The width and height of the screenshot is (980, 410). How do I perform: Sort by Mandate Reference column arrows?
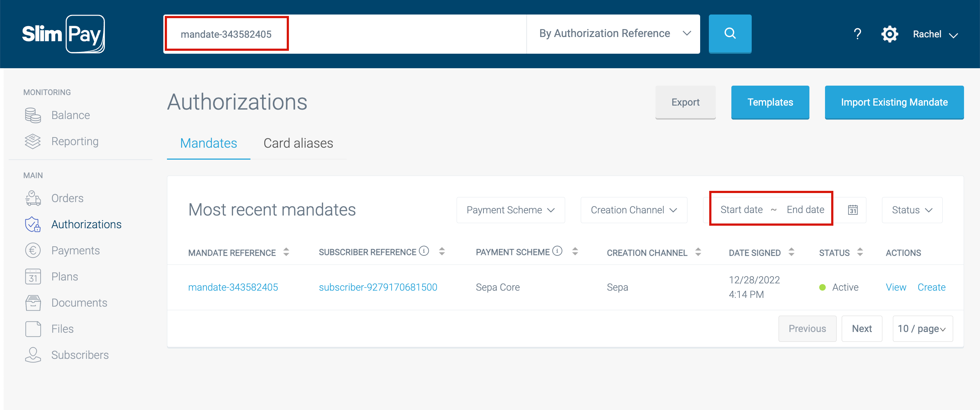286,252
